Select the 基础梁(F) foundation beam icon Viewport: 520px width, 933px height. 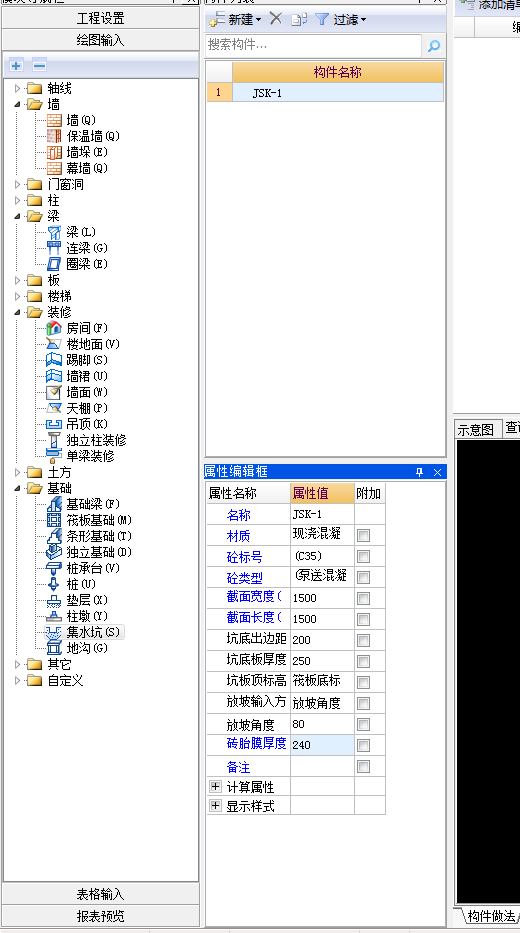(54, 504)
